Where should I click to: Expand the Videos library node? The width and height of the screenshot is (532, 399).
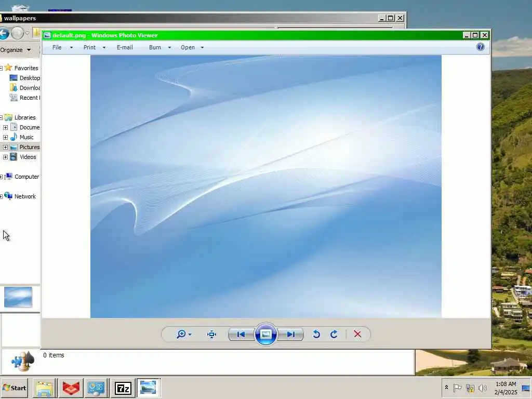click(5, 157)
